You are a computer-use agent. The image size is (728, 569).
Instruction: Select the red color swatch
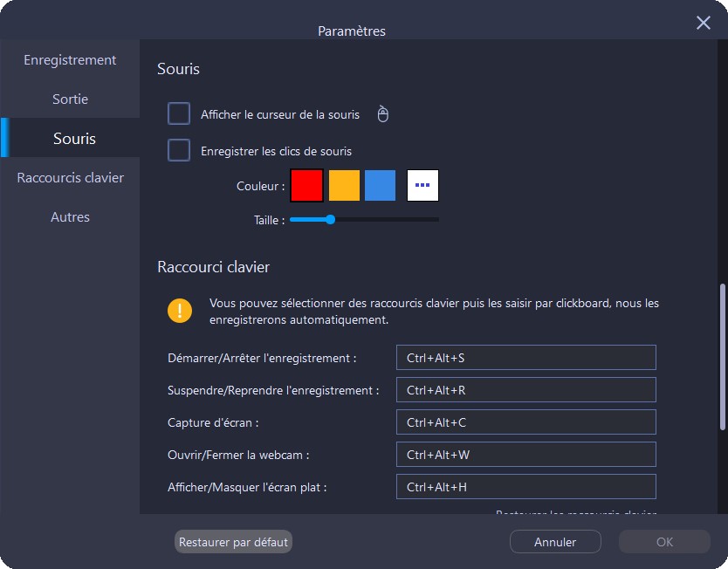coord(307,186)
